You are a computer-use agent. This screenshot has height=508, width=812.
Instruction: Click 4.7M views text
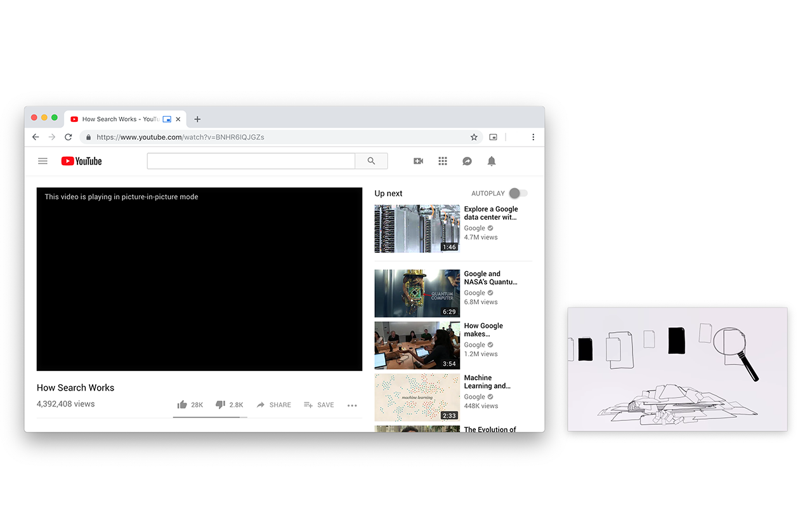click(481, 237)
